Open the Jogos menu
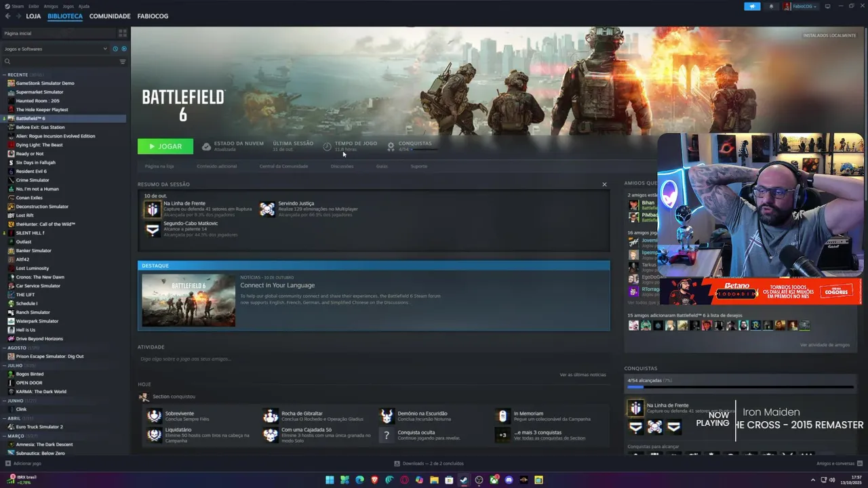 (68, 6)
